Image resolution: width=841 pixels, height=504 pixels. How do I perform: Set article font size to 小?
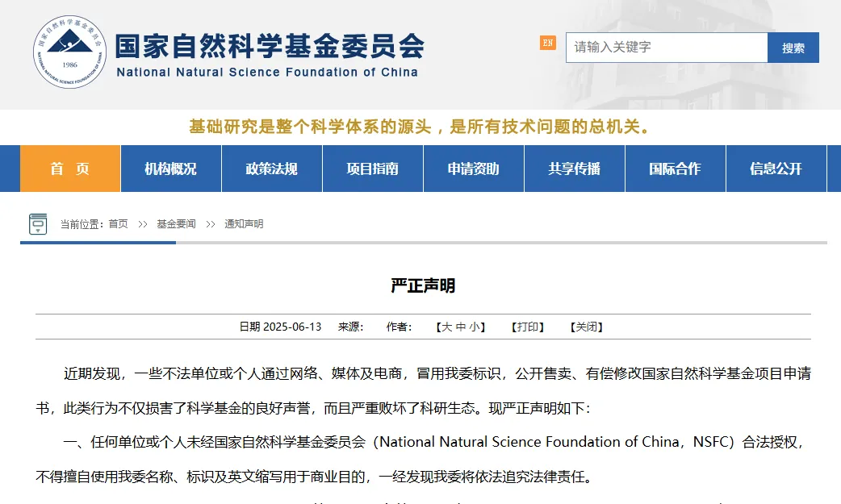(475, 327)
